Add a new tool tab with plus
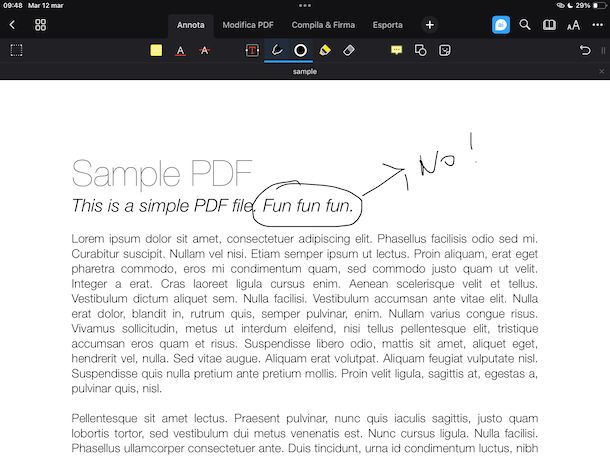Viewport: 610px width, 458px height. (x=429, y=25)
